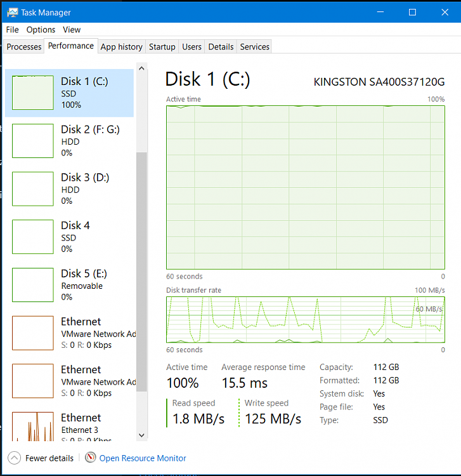Click the Average response time label
461x476 pixels.
tap(263, 367)
